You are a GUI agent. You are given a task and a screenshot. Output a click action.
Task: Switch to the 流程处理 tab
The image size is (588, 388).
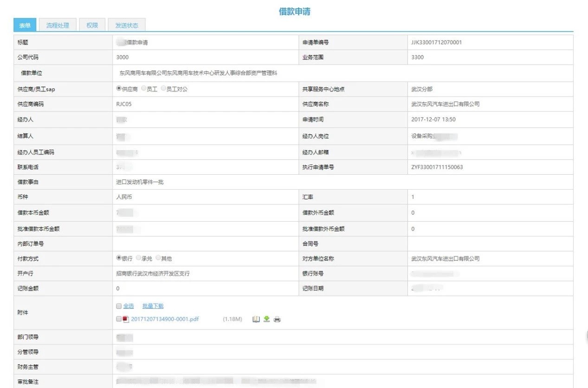[x=58, y=26]
